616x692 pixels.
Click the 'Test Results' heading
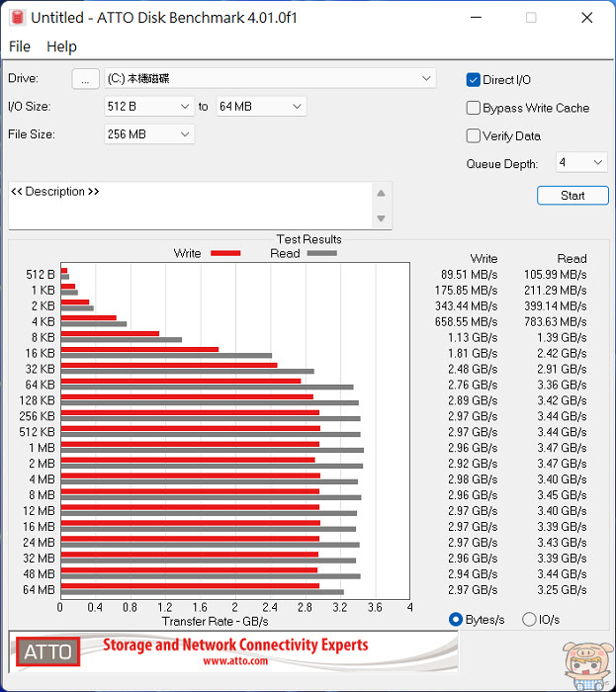[x=308, y=239]
